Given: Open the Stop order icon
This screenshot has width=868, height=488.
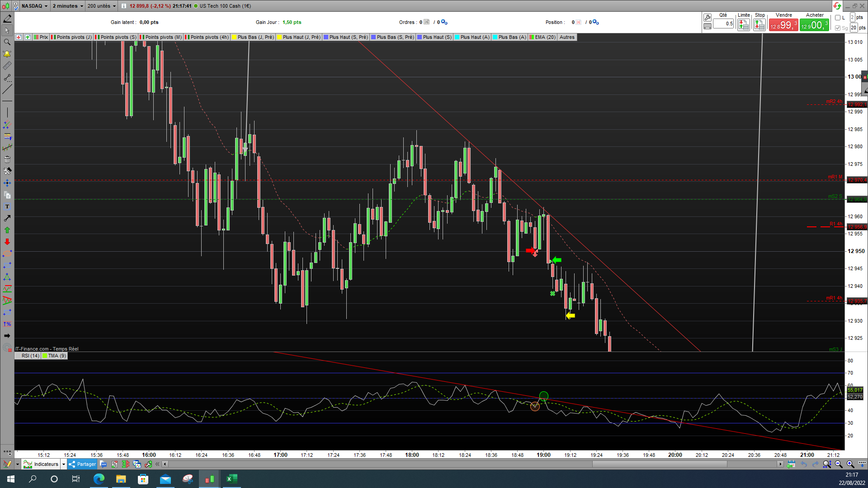Looking at the screenshot, I should [759, 25].
